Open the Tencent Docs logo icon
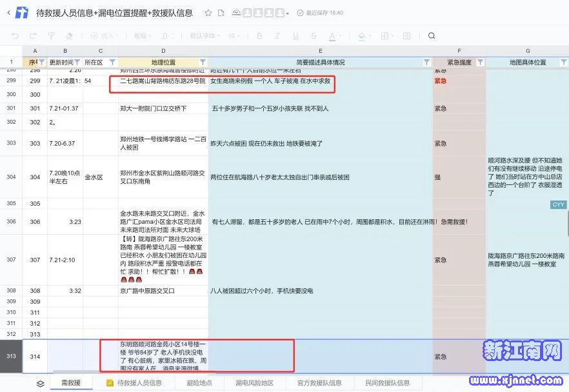Image resolution: width=569 pixels, height=392 pixels. (x=22, y=13)
